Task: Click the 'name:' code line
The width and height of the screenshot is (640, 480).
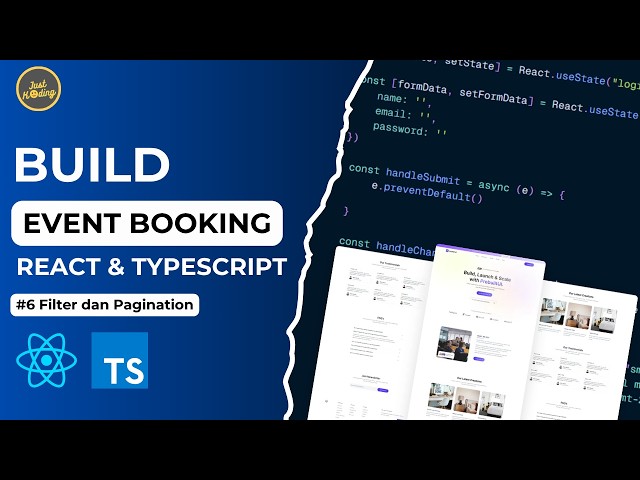Action: 404,99
